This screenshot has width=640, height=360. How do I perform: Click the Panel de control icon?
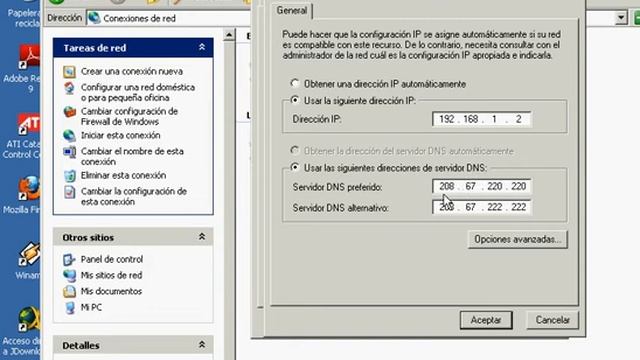[x=69, y=260]
